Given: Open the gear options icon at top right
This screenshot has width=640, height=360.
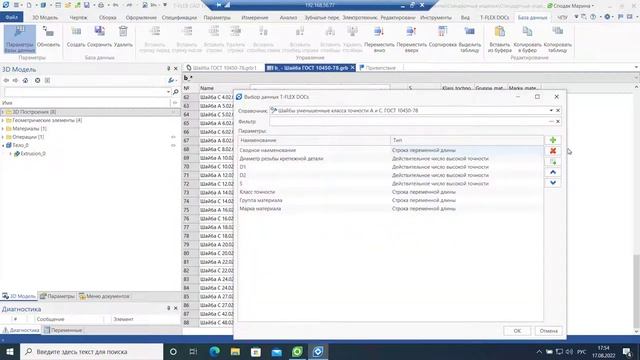Looking at the screenshot, I should (x=607, y=17).
